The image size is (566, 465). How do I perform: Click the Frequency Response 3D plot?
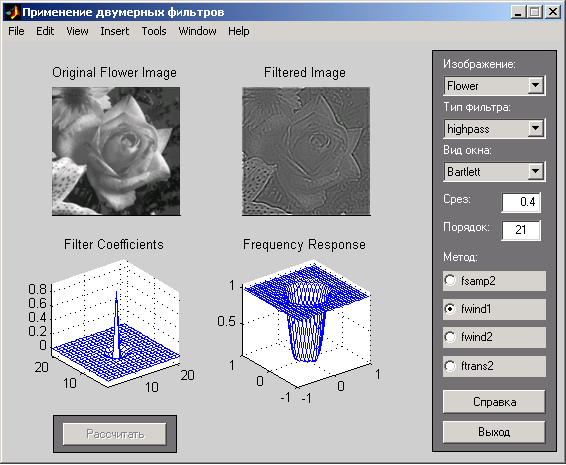click(x=306, y=323)
